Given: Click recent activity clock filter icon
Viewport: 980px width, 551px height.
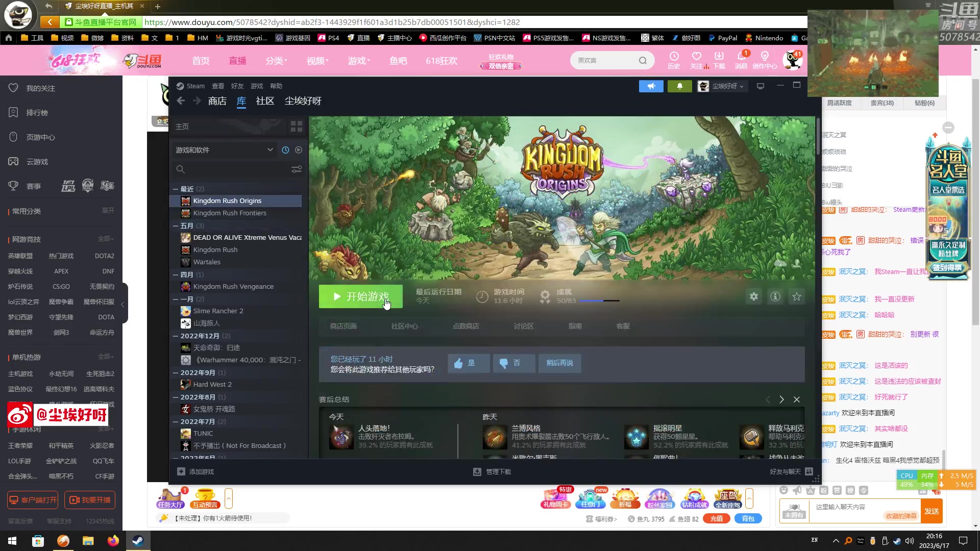Looking at the screenshot, I should click(285, 150).
